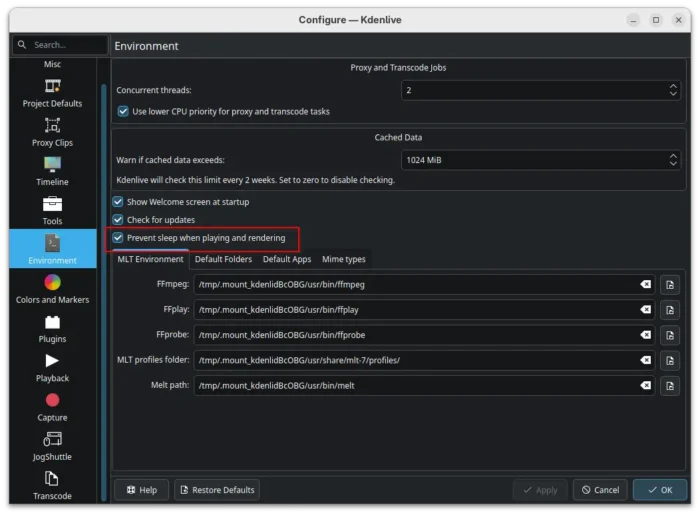Viewport: 700px width, 515px height.
Task: Decrease cached data warning limit
Action: (673, 164)
